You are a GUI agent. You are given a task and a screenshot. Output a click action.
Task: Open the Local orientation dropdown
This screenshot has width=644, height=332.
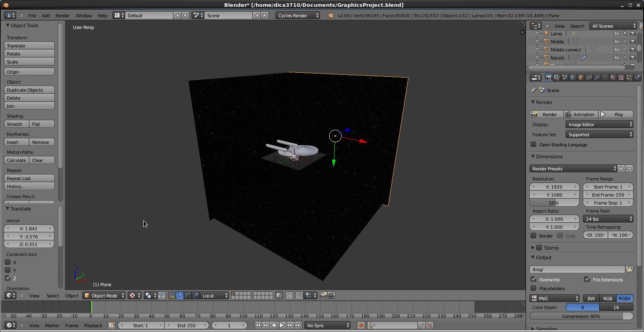click(214, 295)
